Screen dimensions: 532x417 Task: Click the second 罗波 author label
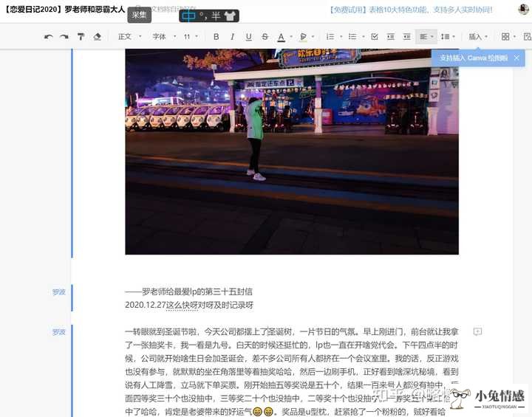coord(58,332)
